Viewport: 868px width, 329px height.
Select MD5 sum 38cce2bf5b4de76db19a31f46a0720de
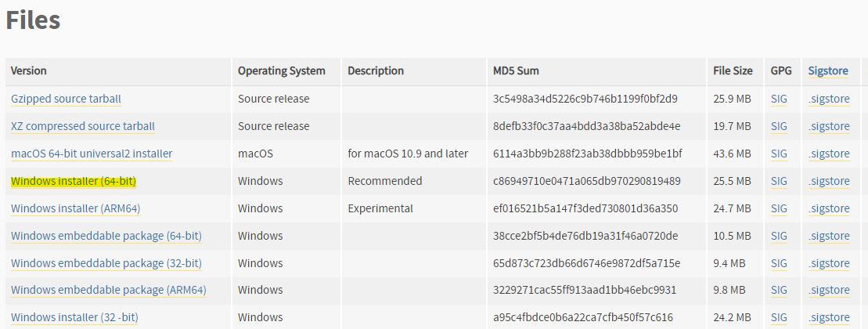point(585,236)
